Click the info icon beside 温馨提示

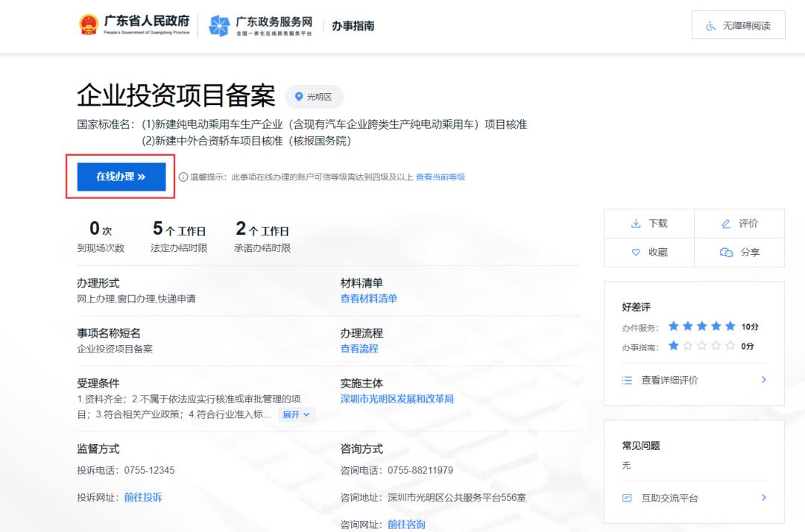183,177
